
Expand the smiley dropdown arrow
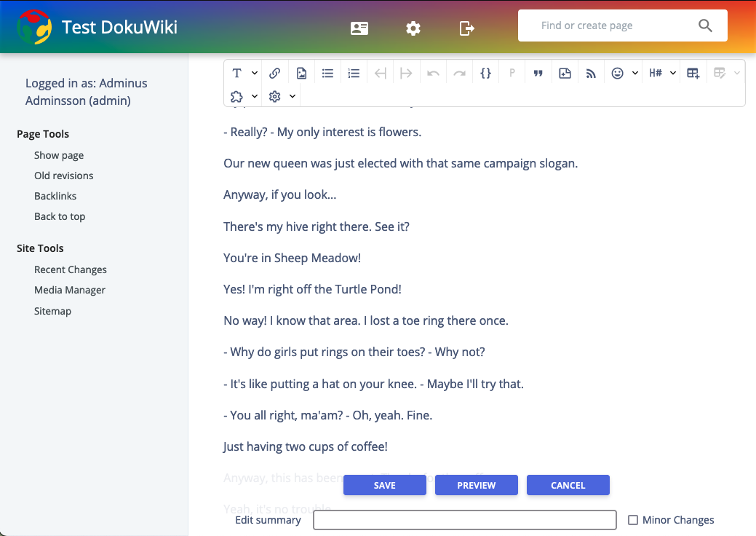[635, 73]
